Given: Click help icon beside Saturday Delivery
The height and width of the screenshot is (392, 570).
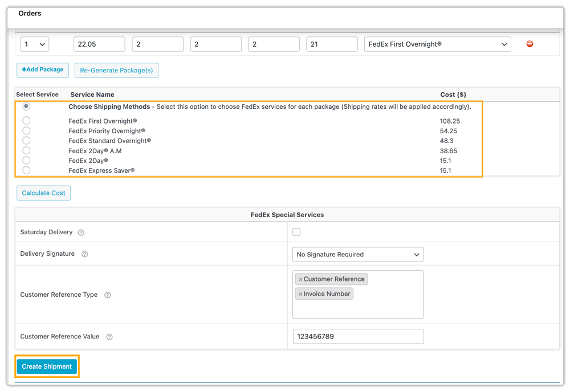Looking at the screenshot, I should coord(81,232).
